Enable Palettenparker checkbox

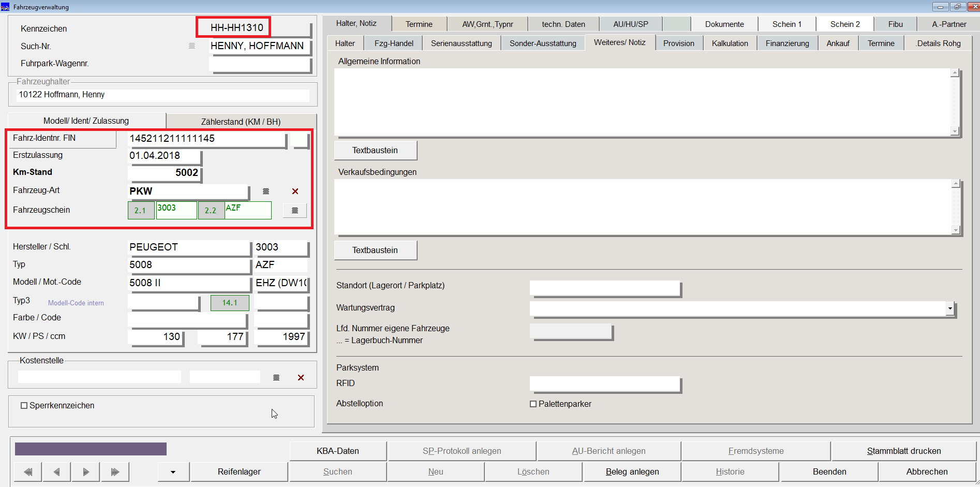point(533,404)
